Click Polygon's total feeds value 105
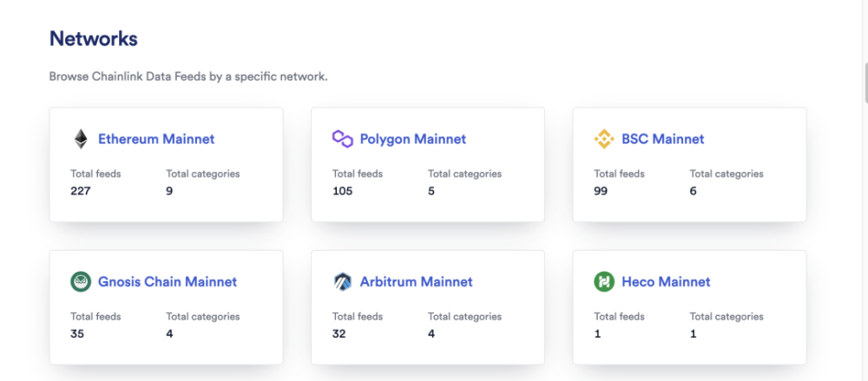The image size is (868, 381). click(x=343, y=191)
